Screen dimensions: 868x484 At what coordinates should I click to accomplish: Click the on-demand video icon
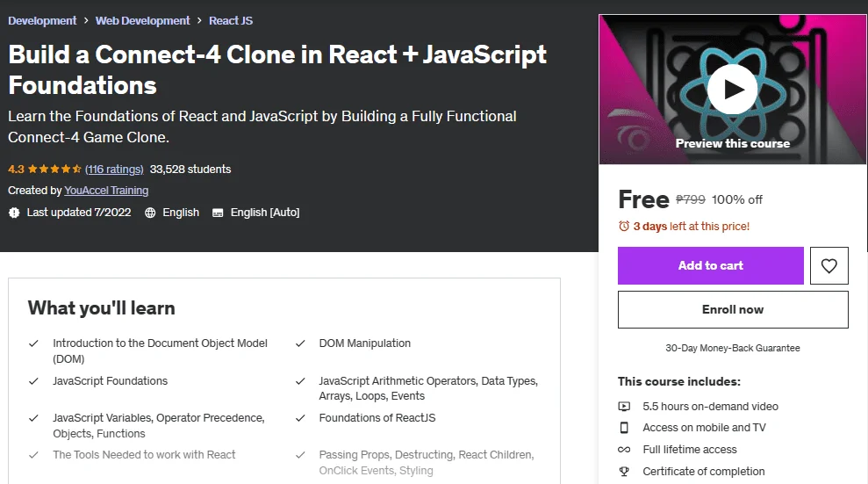pyautogui.click(x=624, y=407)
